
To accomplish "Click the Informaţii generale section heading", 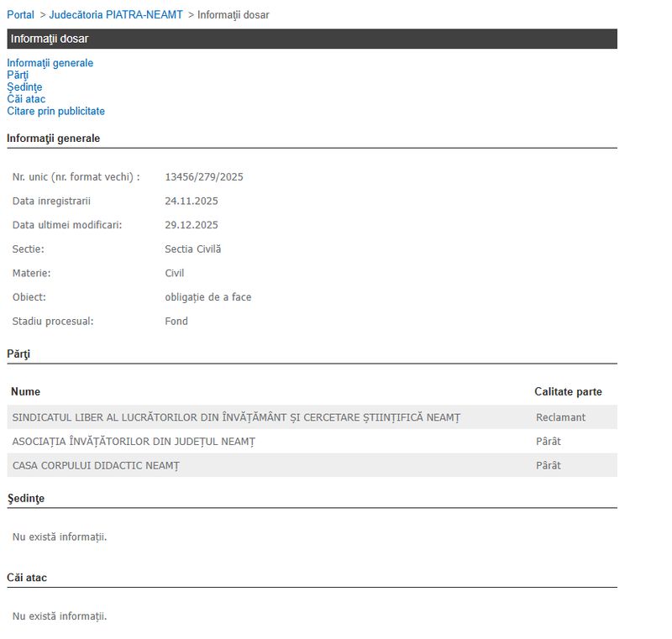I will 53,139.
